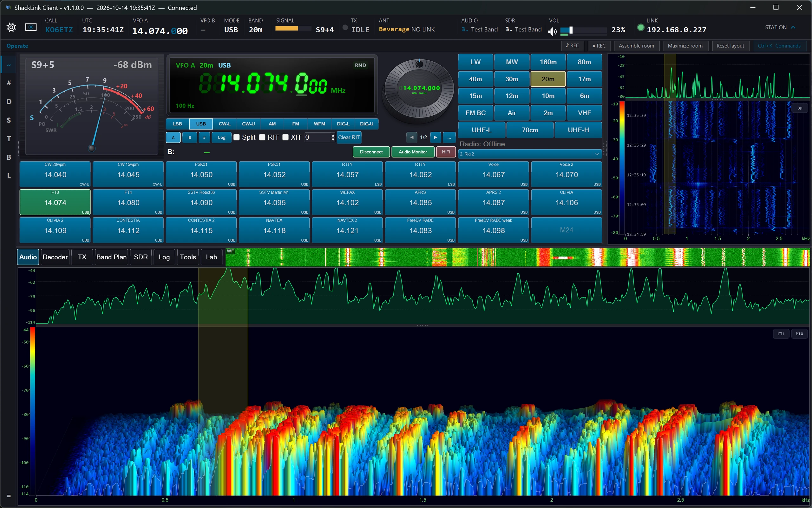Open settings via the gear icon
The image size is (812, 508).
point(11,27)
